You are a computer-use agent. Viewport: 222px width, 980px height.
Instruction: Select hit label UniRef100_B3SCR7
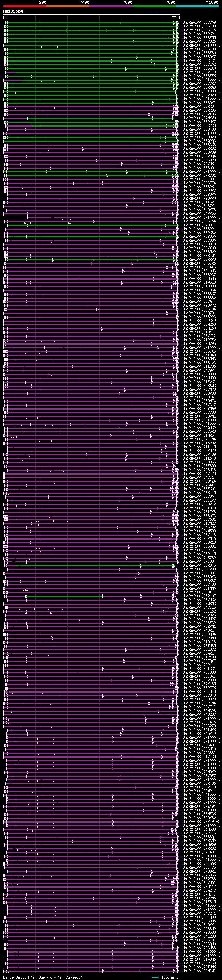click(x=199, y=84)
